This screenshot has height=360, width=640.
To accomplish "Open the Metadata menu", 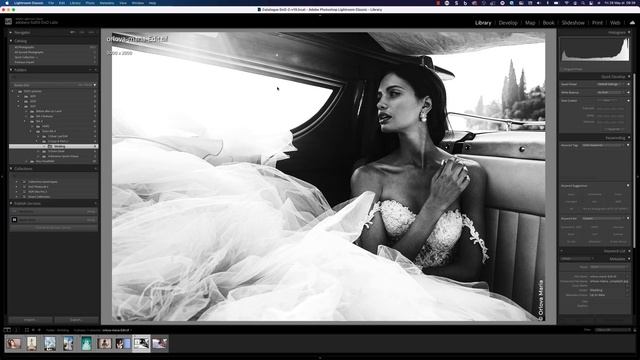I will click(x=107, y=3).
